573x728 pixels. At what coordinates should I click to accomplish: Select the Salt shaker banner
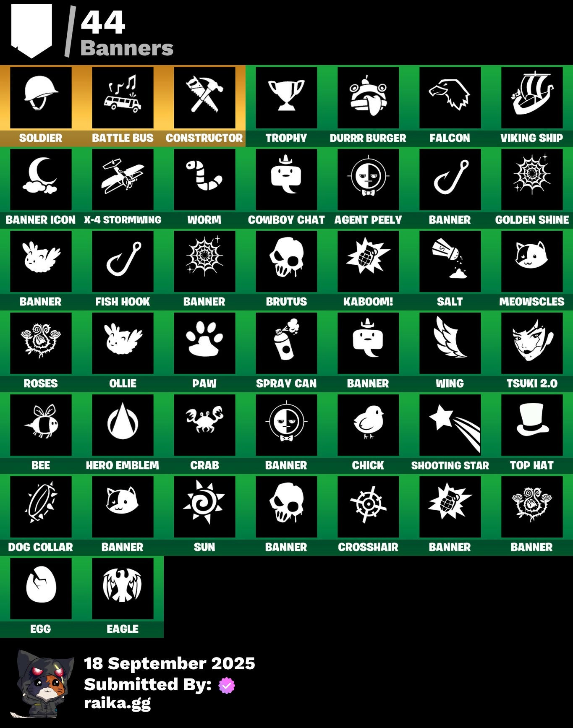(450, 261)
